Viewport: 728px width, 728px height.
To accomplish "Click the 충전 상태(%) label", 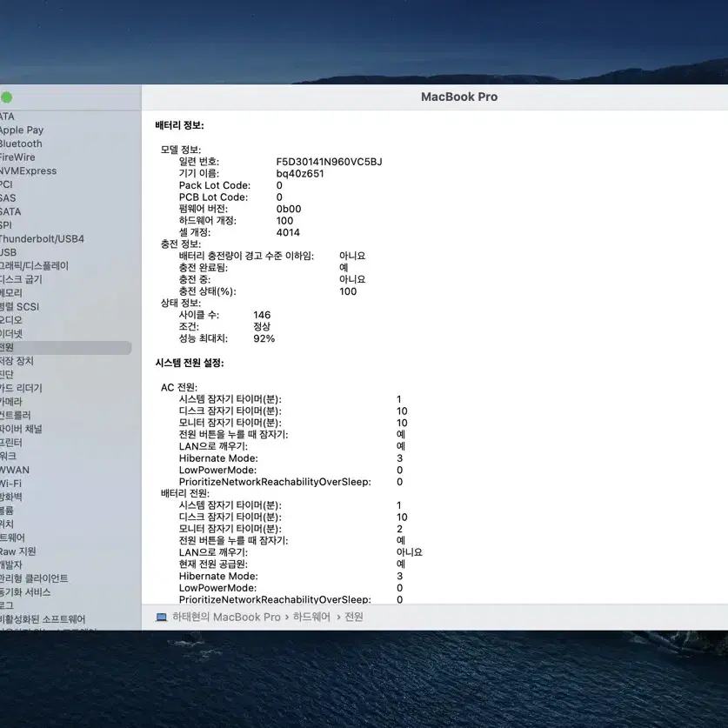I will (208, 291).
